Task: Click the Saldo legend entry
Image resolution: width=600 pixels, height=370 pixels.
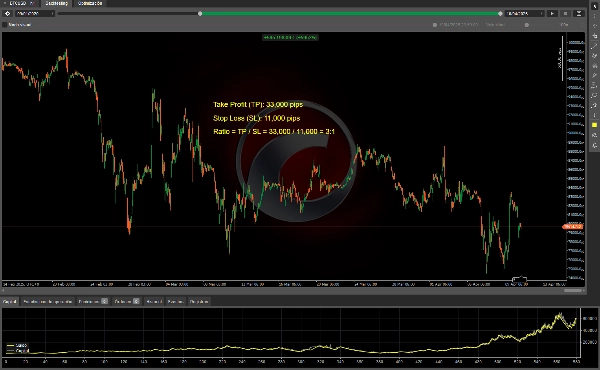Action: [x=17, y=346]
